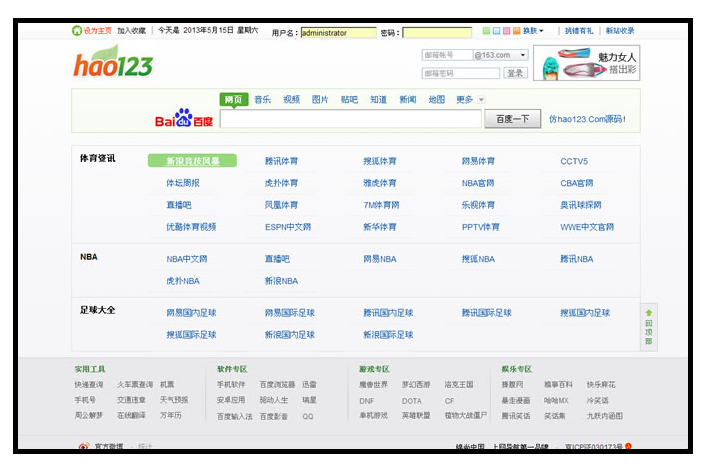The image size is (711, 473).
Task: Open the 腾讯国际足球 link
Action: click(486, 312)
